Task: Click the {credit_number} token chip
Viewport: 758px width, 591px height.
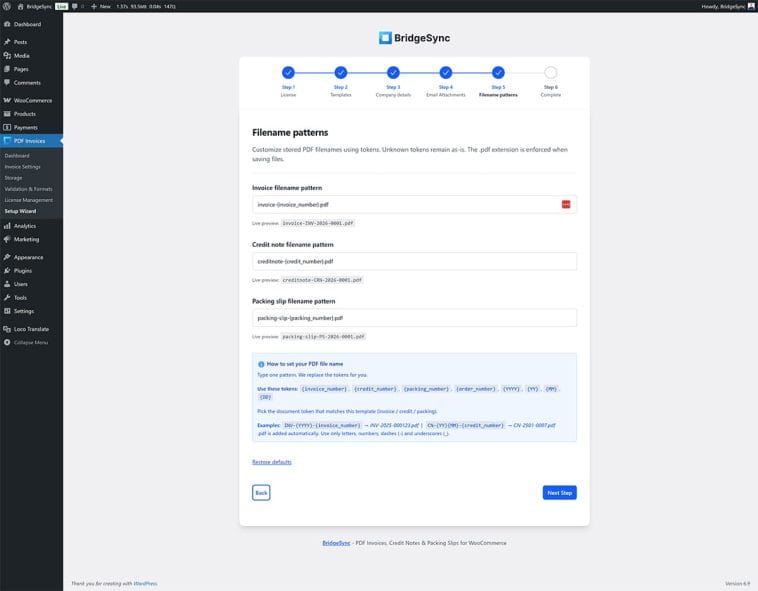Action: pyautogui.click(x=375, y=389)
